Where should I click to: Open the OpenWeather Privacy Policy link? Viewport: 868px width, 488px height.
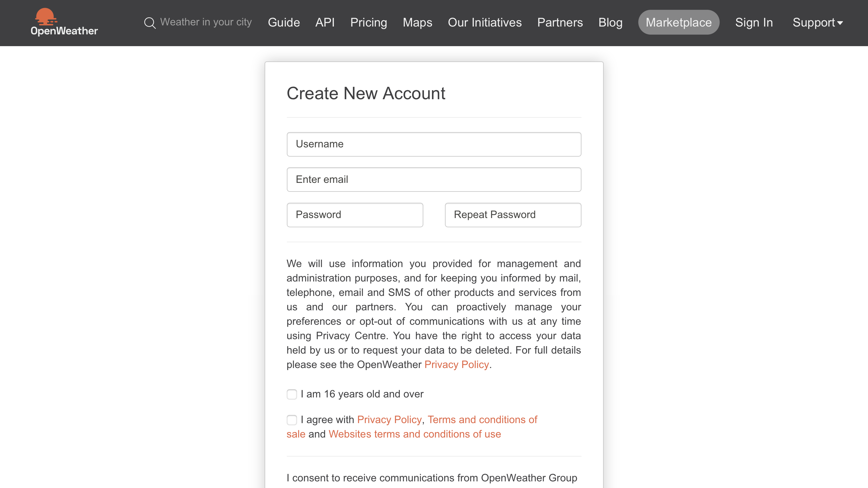(456, 365)
